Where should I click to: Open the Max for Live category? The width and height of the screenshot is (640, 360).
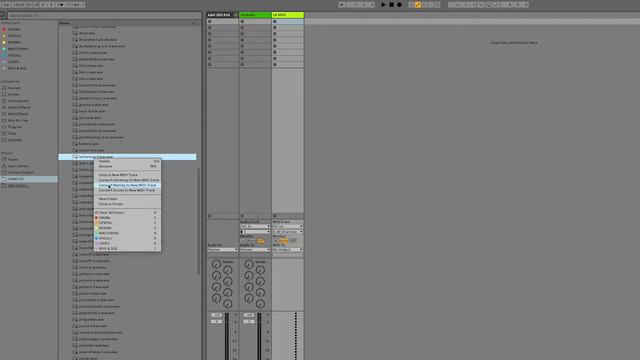18,120
